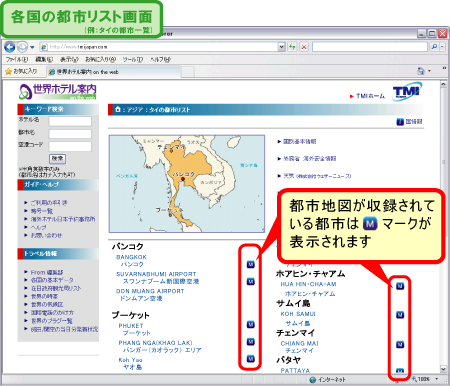Open the ご利用の手引き guide link
The image size is (450, 386).
tap(49, 203)
